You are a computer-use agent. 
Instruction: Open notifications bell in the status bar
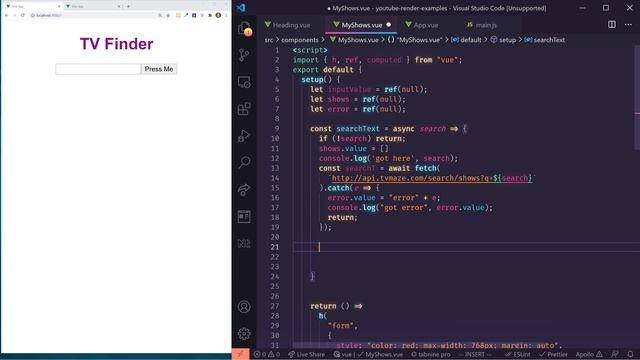point(631,354)
